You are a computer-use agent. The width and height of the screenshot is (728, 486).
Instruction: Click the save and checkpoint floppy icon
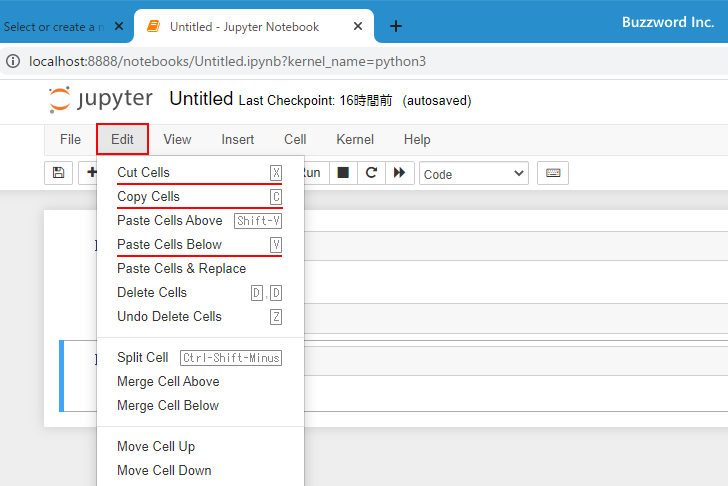[x=58, y=173]
